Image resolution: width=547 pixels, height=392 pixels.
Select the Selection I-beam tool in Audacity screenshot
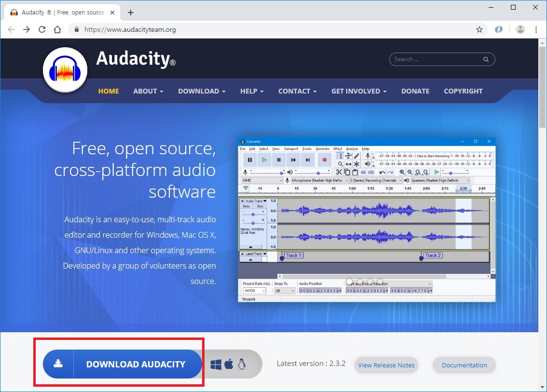click(x=341, y=156)
